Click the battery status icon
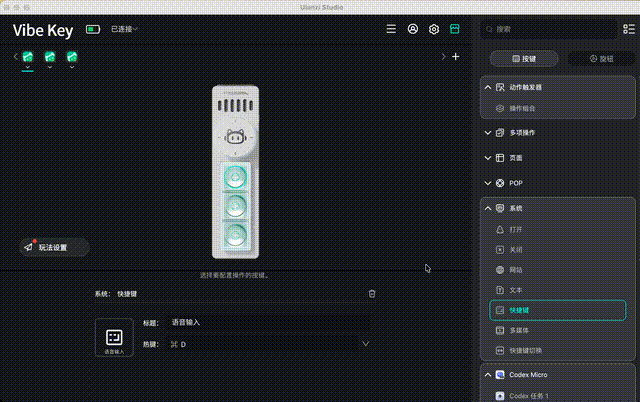 click(x=93, y=29)
